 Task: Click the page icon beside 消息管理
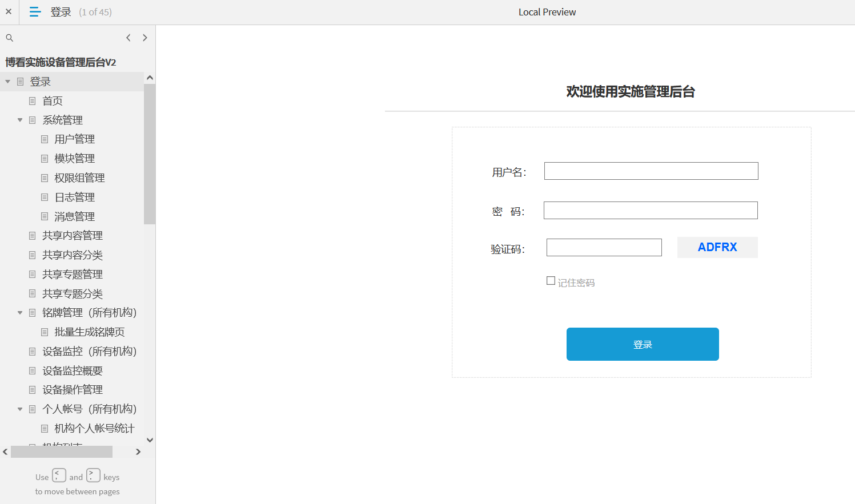click(45, 217)
